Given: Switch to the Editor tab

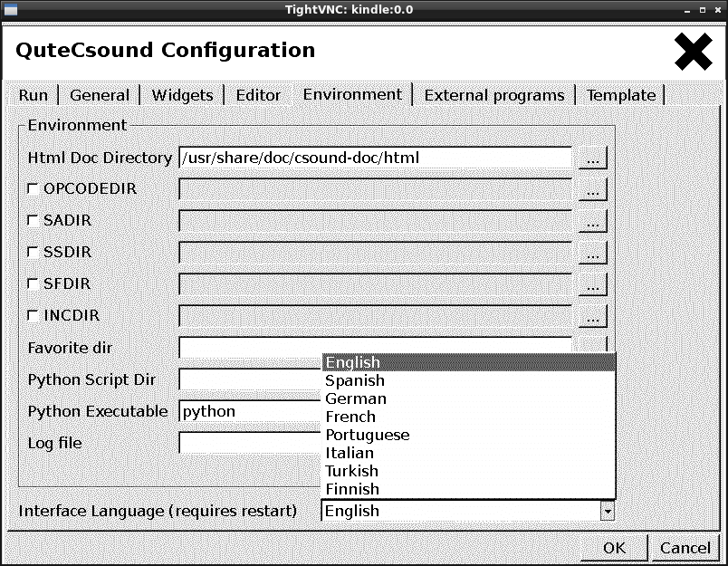Looking at the screenshot, I should (x=258, y=95).
